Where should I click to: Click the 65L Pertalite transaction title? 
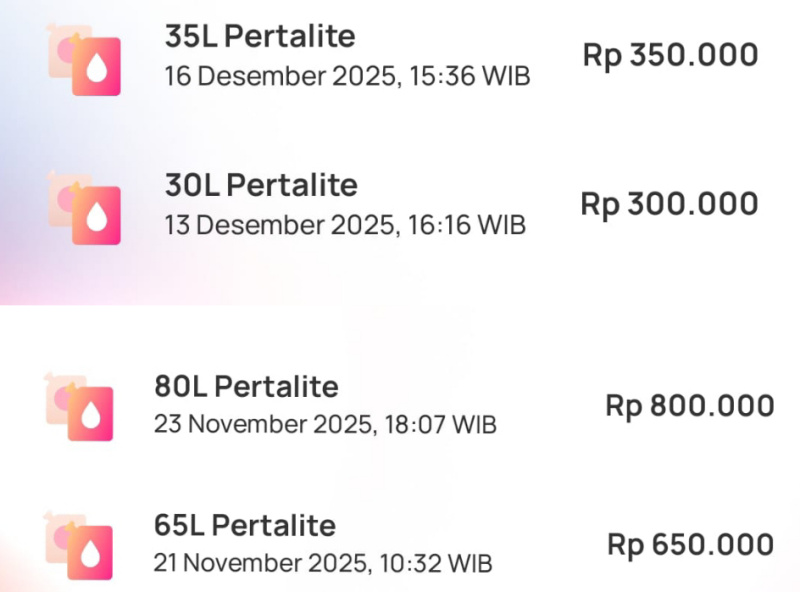(x=244, y=525)
